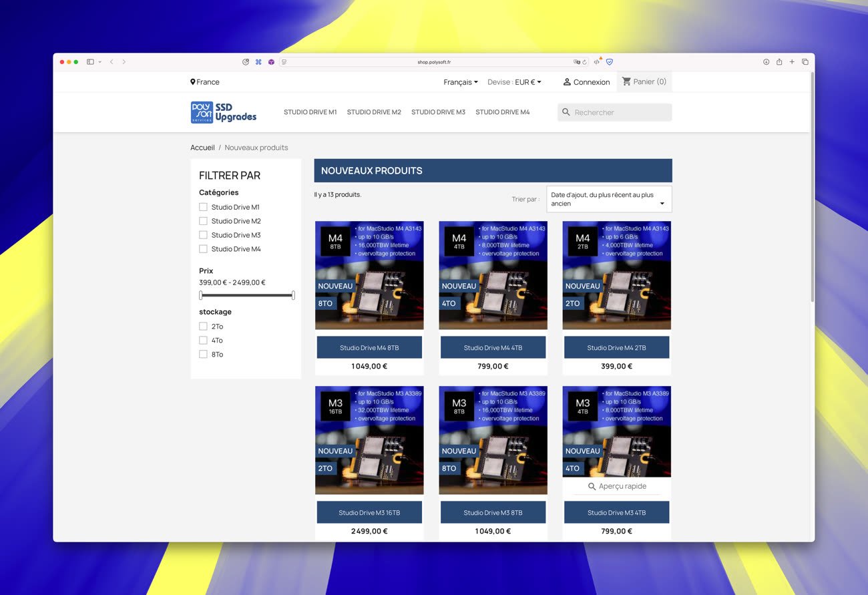Open the STUDIO DRIVE M2 menu
The image size is (868, 595).
click(x=374, y=112)
